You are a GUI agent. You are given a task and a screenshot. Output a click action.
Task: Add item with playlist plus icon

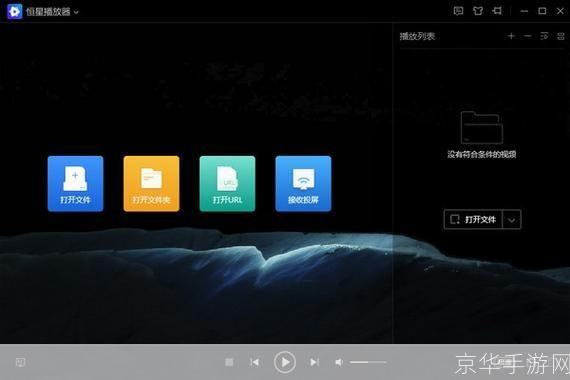coord(511,36)
